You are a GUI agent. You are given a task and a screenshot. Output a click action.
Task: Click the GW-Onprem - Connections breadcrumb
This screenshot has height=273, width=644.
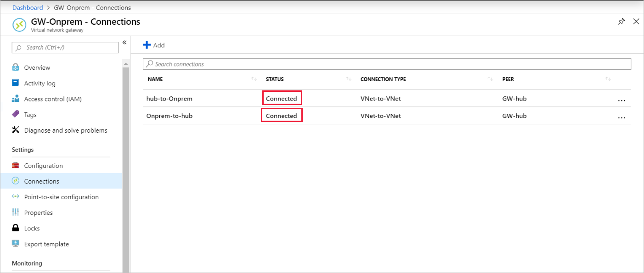[92, 7]
